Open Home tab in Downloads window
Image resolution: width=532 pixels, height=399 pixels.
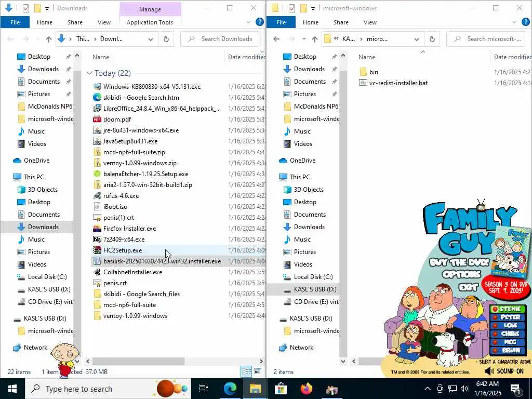pos(45,22)
